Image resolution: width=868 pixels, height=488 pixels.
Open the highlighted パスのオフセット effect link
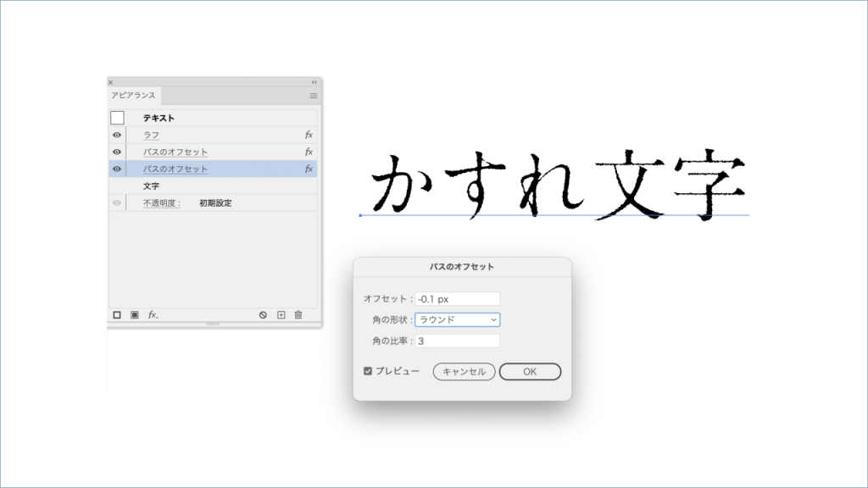(175, 169)
